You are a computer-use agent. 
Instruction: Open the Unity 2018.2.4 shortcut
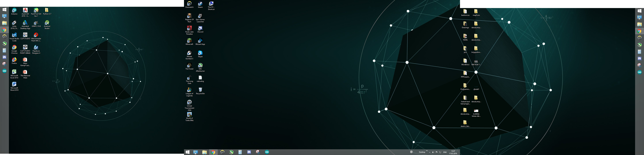pos(14,25)
